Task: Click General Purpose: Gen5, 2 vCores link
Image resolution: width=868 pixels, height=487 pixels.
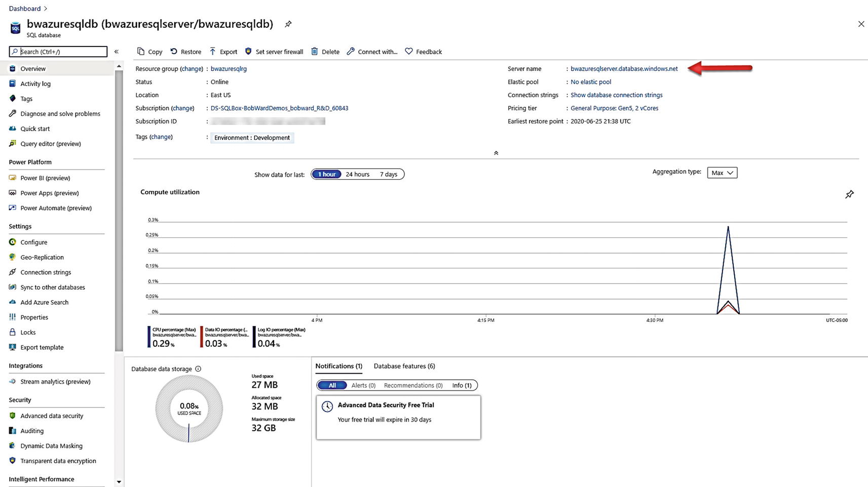Action: pyautogui.click(x=614, y=108)
